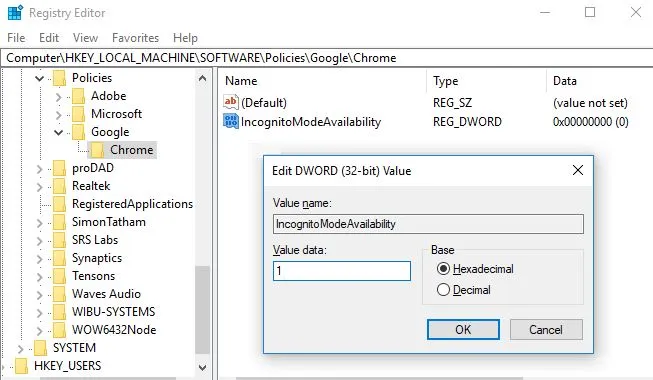The width and height of the screenshot is (653, 380).
Task: Expand the Adobe tree node
Action: pos(58,97)
